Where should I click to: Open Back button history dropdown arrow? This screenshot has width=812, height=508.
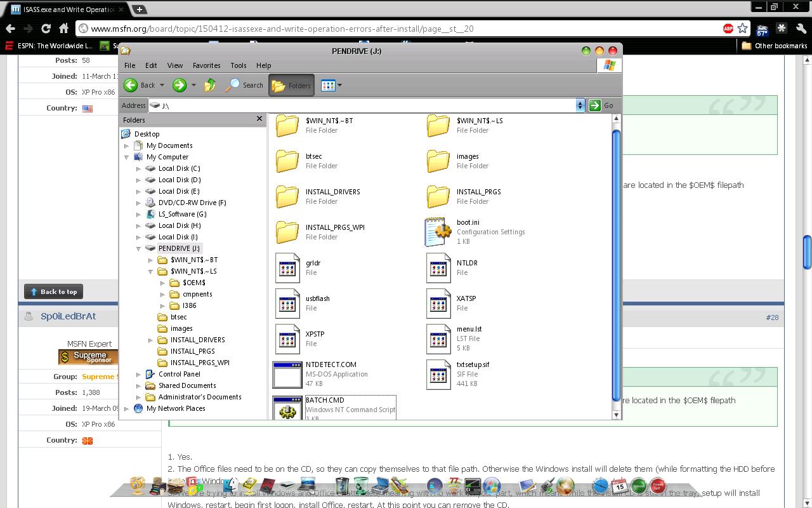tap(162, 85)
